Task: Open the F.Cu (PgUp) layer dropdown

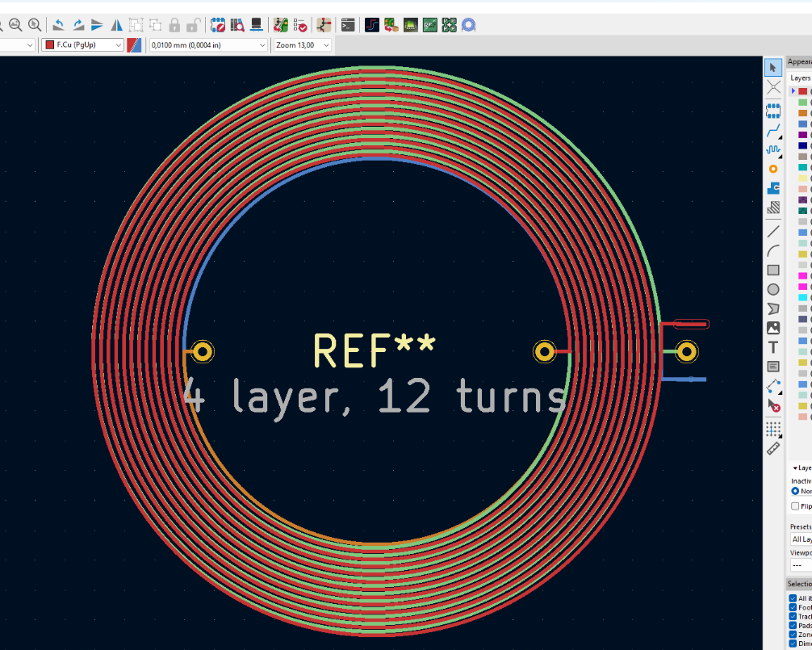Action: click(x=83, y=45)
